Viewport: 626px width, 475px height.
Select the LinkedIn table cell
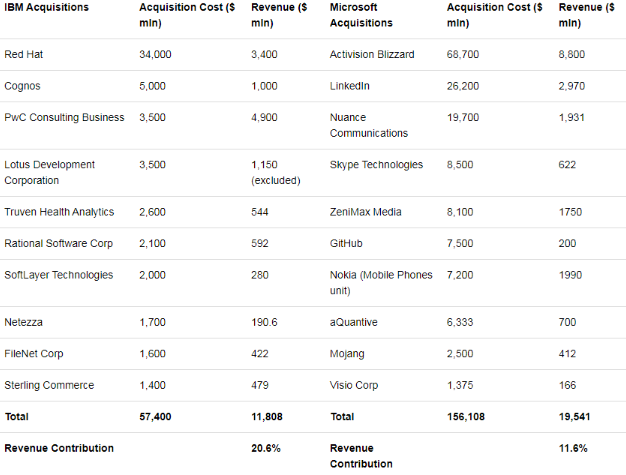click(x=350, y=86)
